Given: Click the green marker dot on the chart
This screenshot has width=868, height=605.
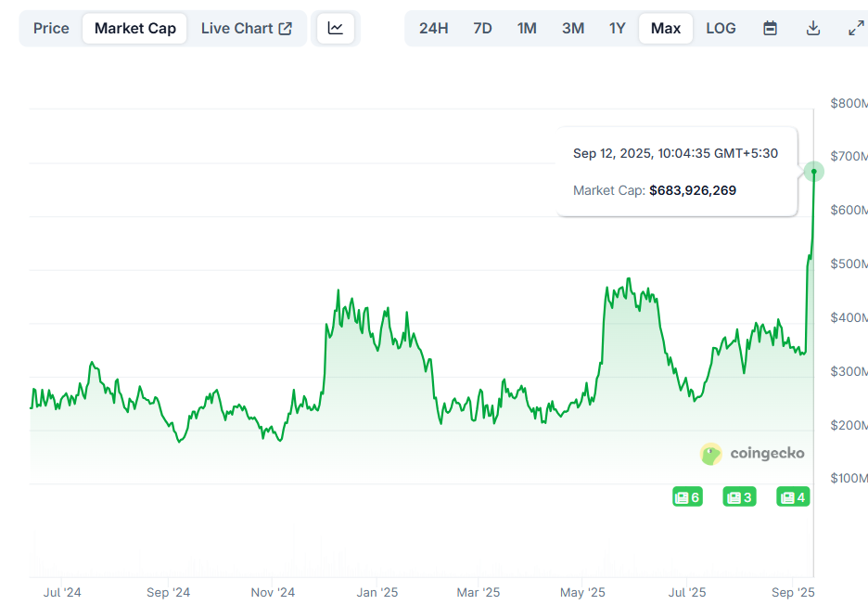Looking at the screenshot, I should pos(813,172).
